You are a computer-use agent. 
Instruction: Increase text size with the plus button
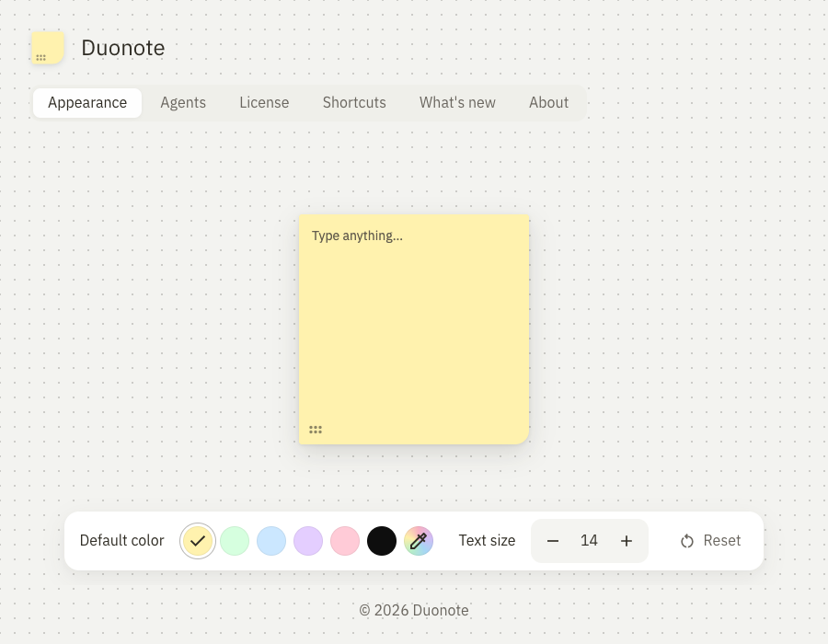(627, 541)
